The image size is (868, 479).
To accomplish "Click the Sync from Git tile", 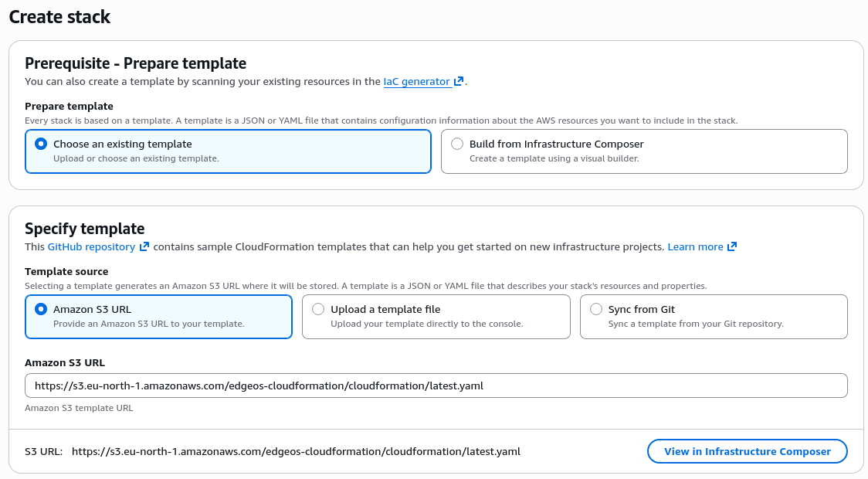I will pyautogui.click(x=714, y=317).
